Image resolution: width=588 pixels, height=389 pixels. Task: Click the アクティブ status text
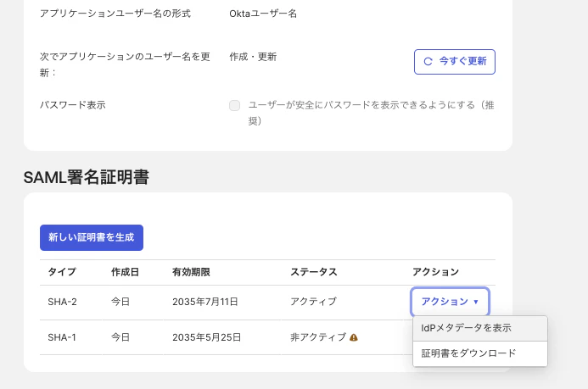coord(313,302)
